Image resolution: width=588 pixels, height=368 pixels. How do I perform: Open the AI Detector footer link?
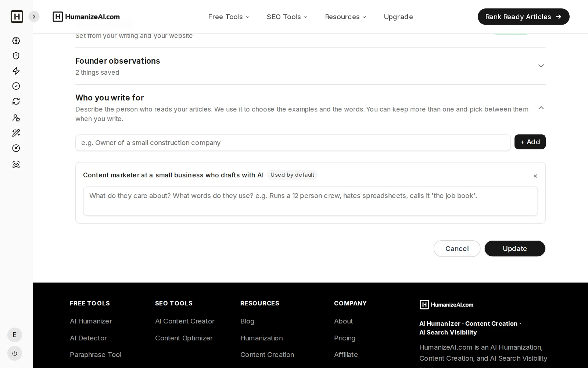tap(88, 338)
